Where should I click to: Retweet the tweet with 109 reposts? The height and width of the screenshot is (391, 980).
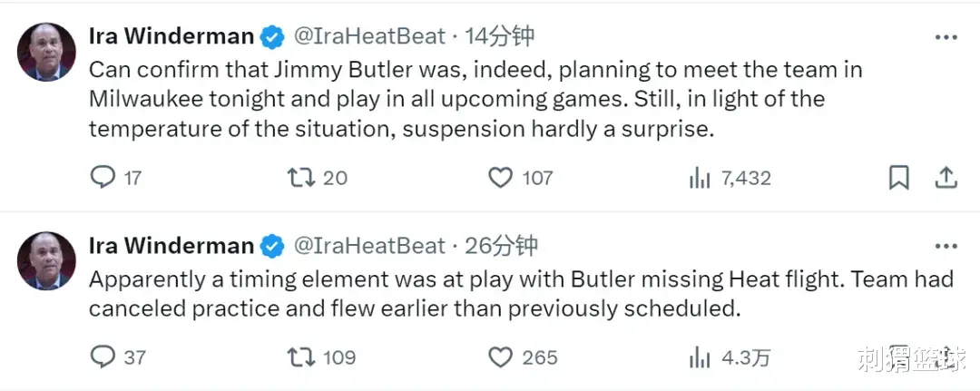tap(300, 357)
